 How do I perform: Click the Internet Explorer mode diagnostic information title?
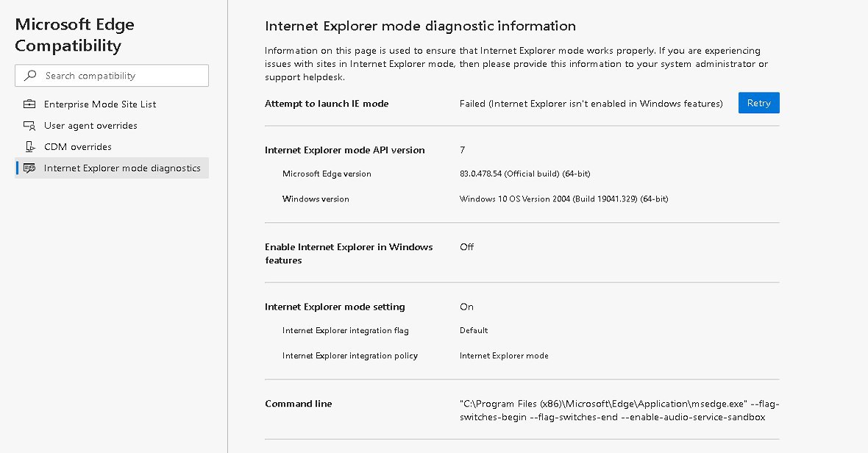(x=420, y=26)
